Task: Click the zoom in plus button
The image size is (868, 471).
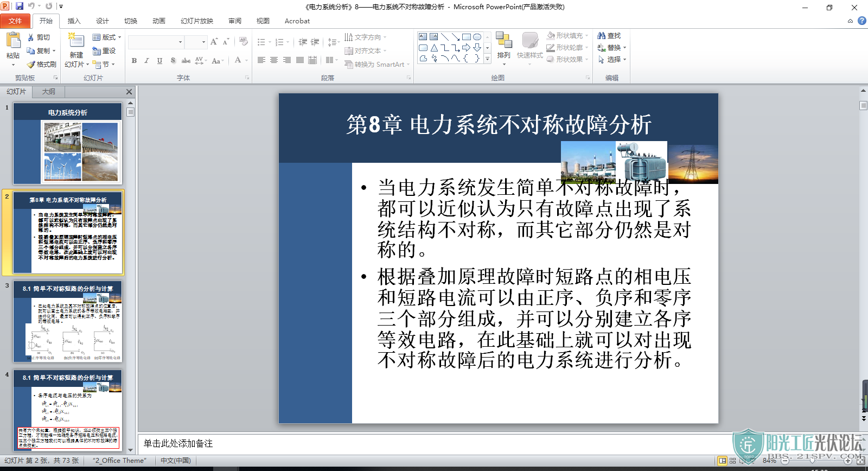Action: click(848, 461)
